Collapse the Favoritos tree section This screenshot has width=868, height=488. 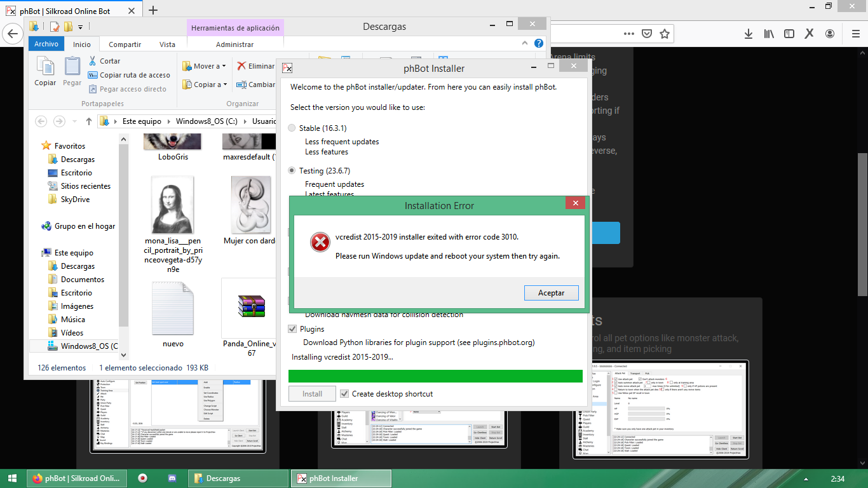click(x=36, y=146)
